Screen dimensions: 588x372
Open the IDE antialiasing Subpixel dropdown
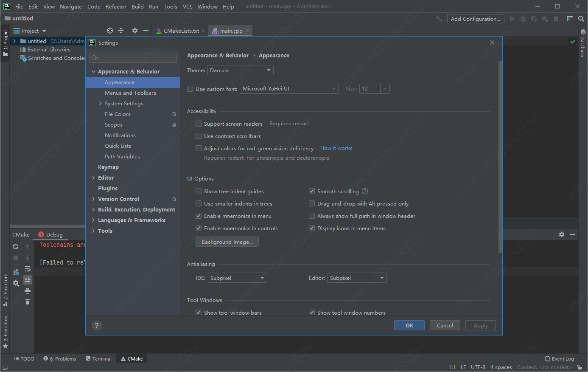coord(238,278)
